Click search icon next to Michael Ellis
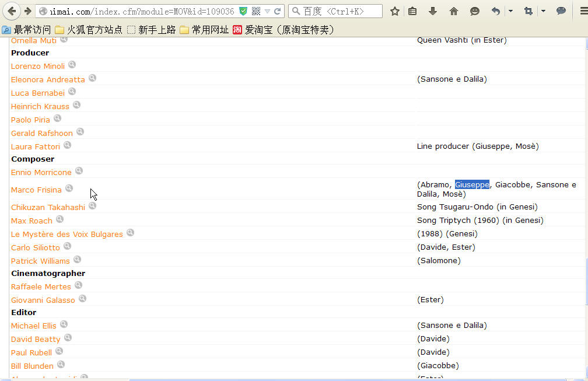Image resolution: width=588 pixels, height=381 pixels. [64, 324]
